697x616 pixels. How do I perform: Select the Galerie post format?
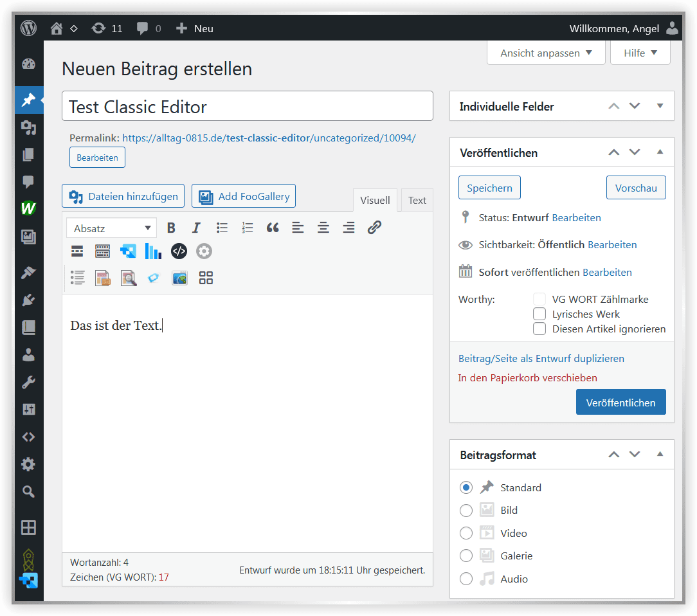click(466, 556)
